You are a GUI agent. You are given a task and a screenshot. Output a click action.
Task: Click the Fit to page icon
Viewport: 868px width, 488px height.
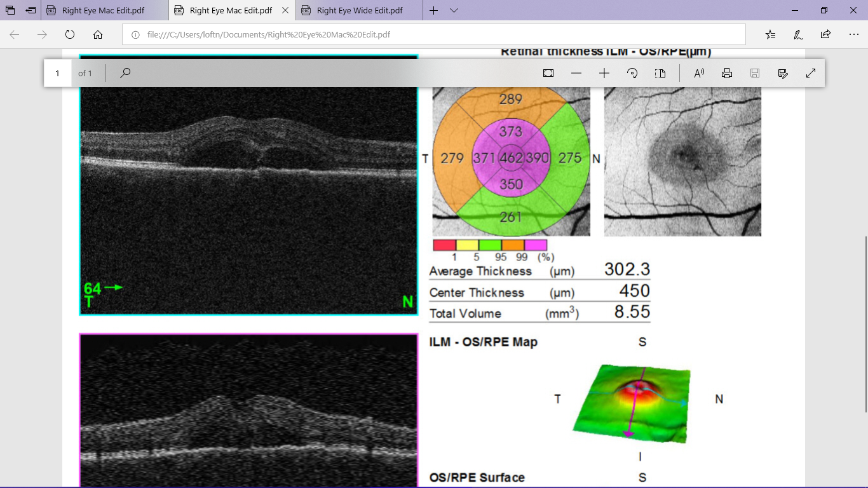[548, 73]
